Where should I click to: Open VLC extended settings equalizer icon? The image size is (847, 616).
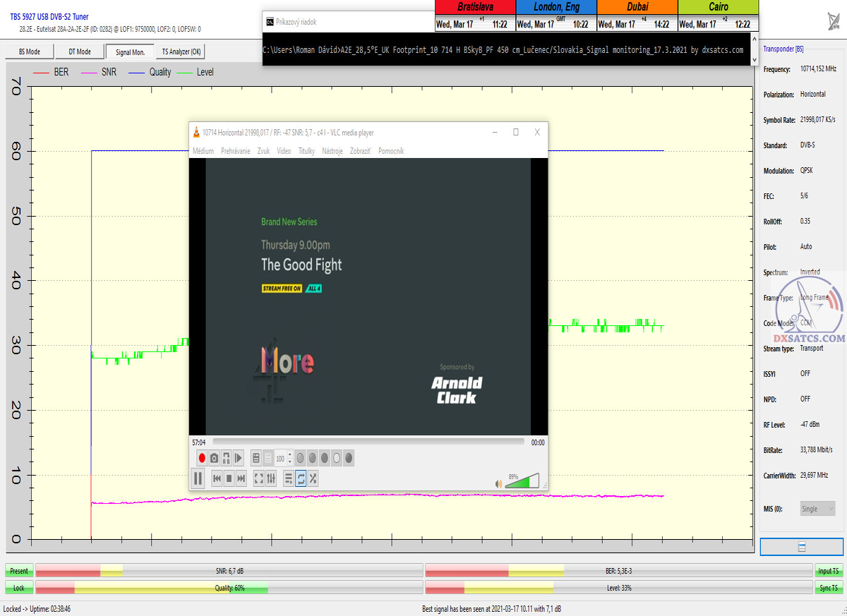coord(270,478)
